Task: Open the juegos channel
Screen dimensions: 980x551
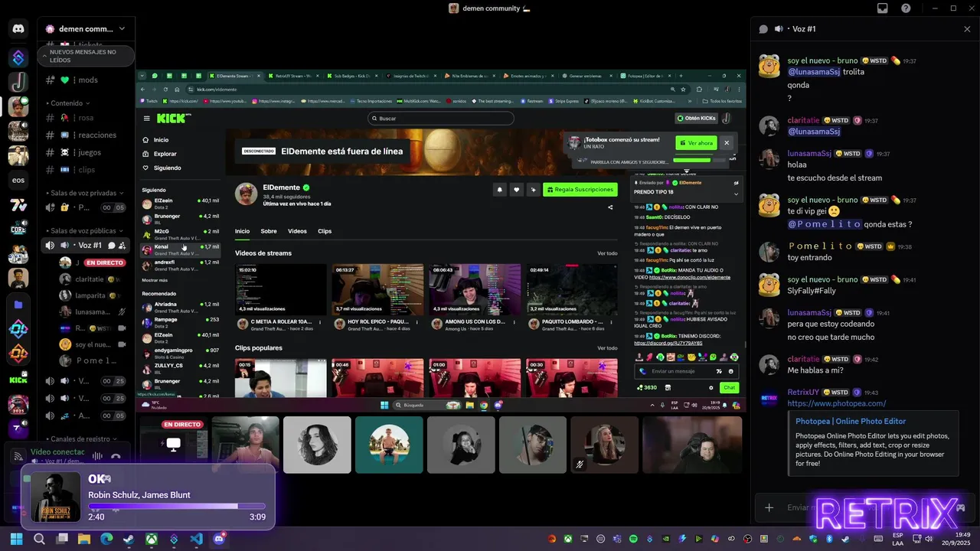Action: pos(84,152)
